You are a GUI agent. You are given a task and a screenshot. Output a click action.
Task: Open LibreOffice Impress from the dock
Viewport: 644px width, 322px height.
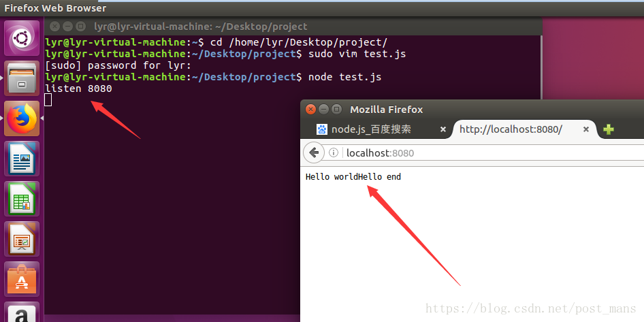(22, 239)
